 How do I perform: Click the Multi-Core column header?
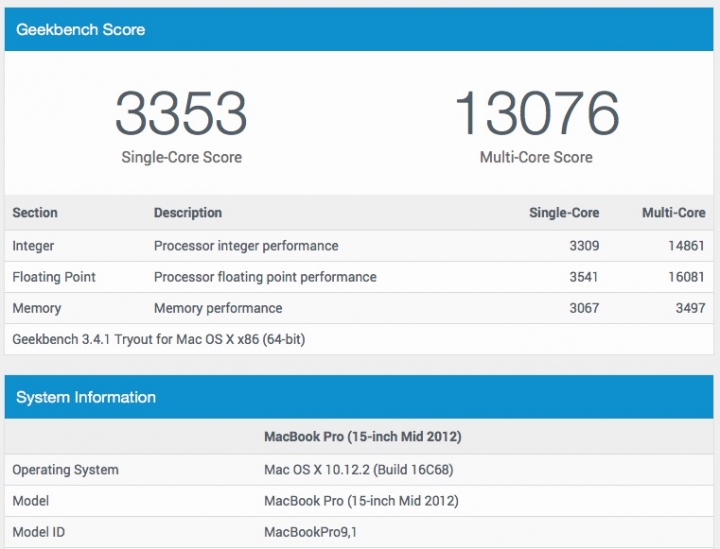pyautogui.click(x=674, y=213)
